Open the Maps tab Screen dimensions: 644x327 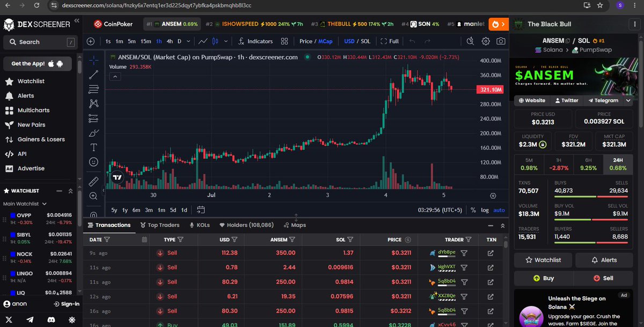click(294, 225)
